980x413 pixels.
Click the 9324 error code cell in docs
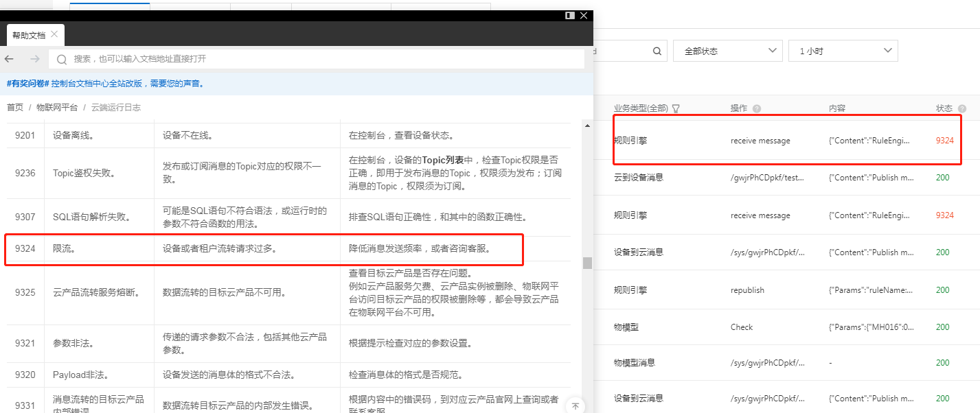(x=25, y=249)
